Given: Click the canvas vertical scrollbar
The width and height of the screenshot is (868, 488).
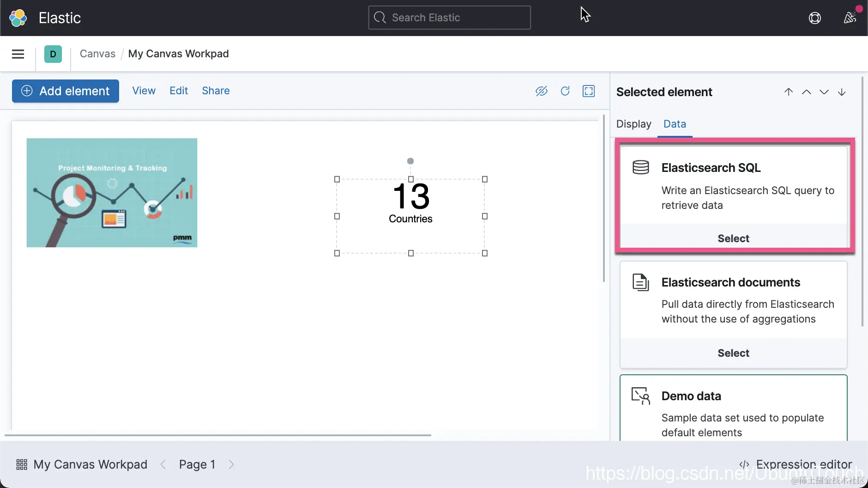Looking at the screenshot, I should point(604,199).
